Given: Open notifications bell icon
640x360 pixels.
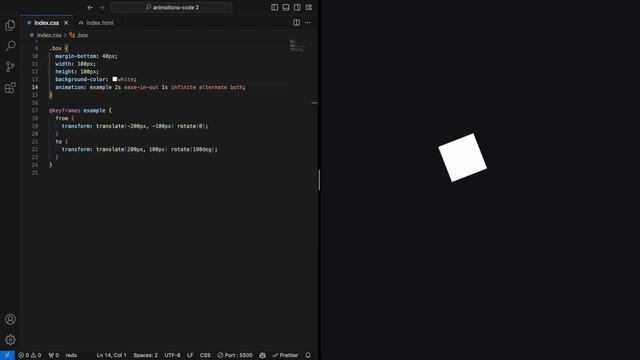Looking at the screenshot, I should 308,355.
